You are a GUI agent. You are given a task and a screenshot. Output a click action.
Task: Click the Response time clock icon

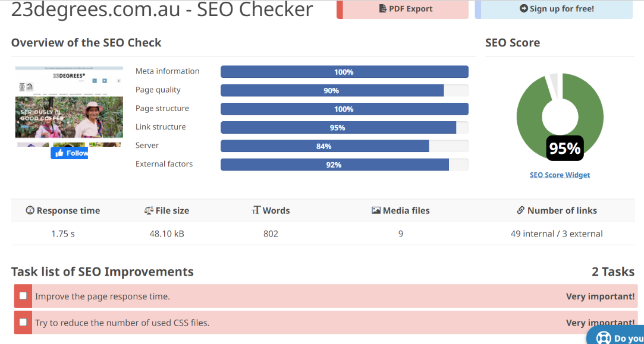click(30, 211)
